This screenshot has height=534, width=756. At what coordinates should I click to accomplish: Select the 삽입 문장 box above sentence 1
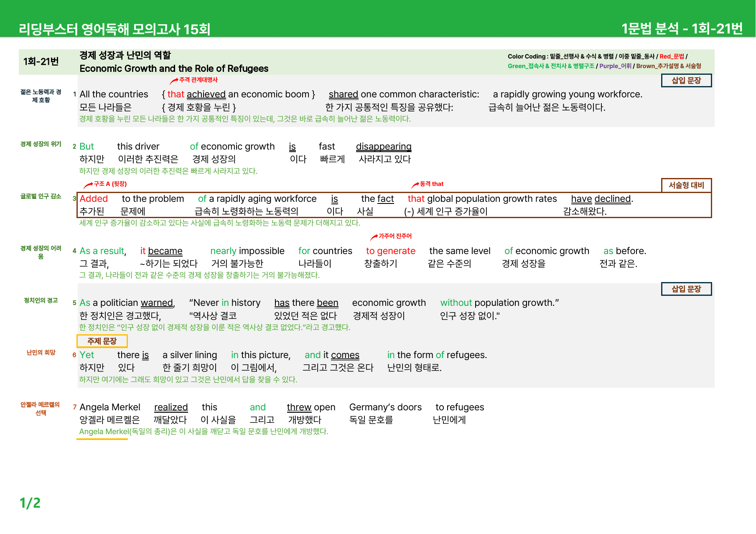[x=686, y=81]
